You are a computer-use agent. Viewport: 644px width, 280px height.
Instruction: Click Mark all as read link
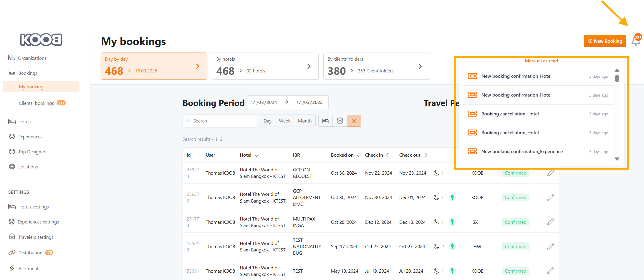[541, 61]
